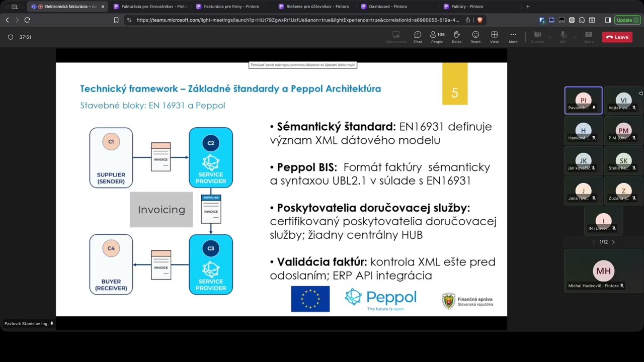Click the address bar URL
Screen dimensions: 644x362
pos(298,20)
